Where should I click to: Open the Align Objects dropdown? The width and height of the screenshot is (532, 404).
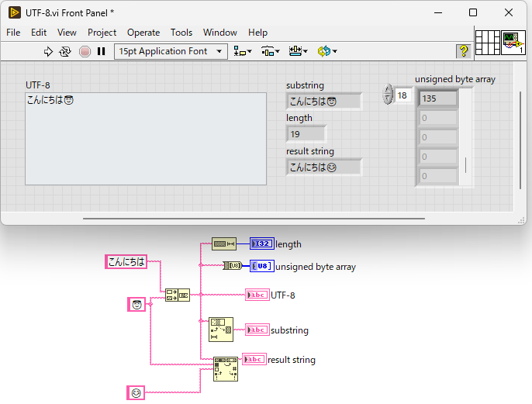tap(243, 51)
